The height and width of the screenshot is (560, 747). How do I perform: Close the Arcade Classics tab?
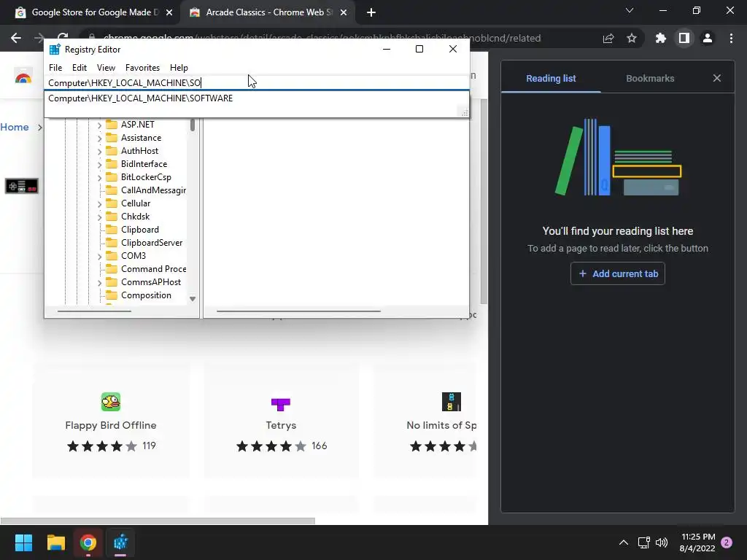click(x=344, y=12)
